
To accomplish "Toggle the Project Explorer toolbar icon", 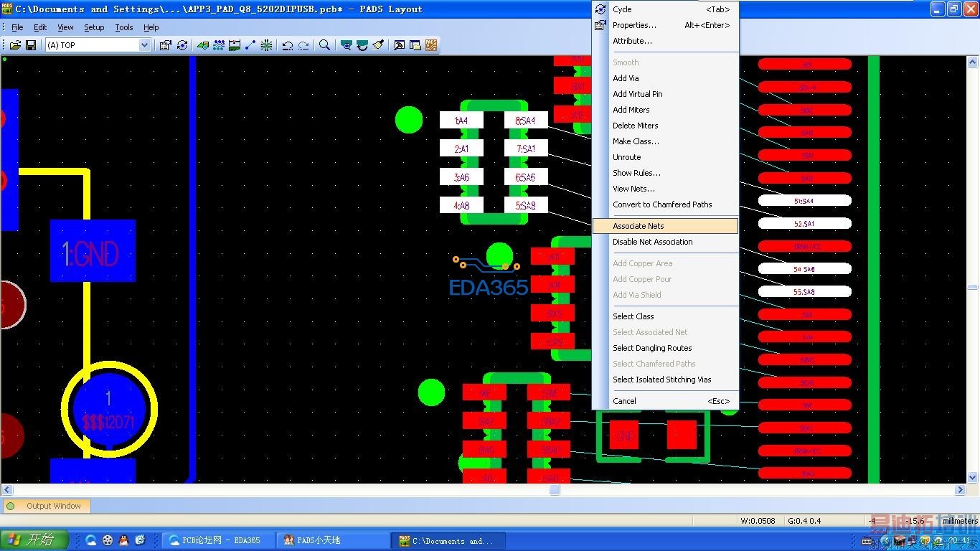I will pos(415,45).
